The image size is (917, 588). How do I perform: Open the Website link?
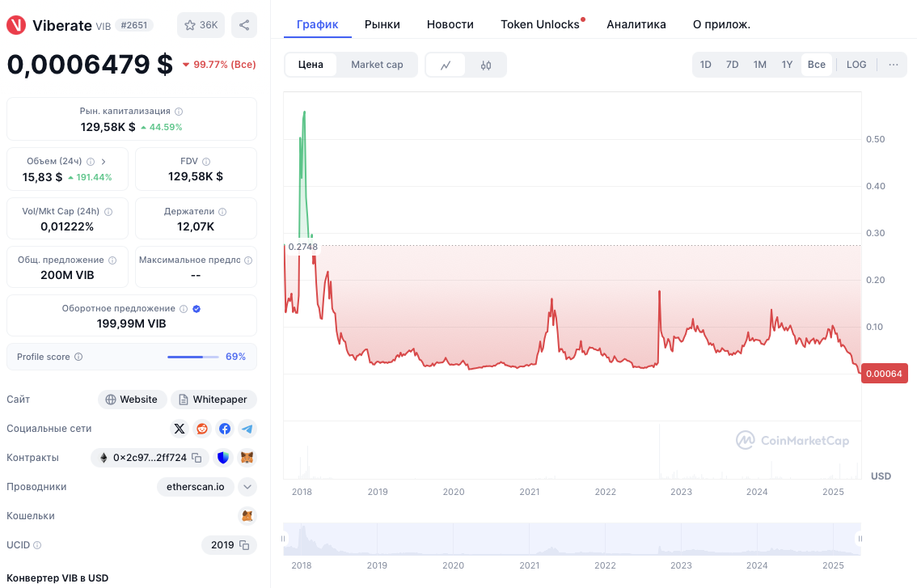pos(132,399)
